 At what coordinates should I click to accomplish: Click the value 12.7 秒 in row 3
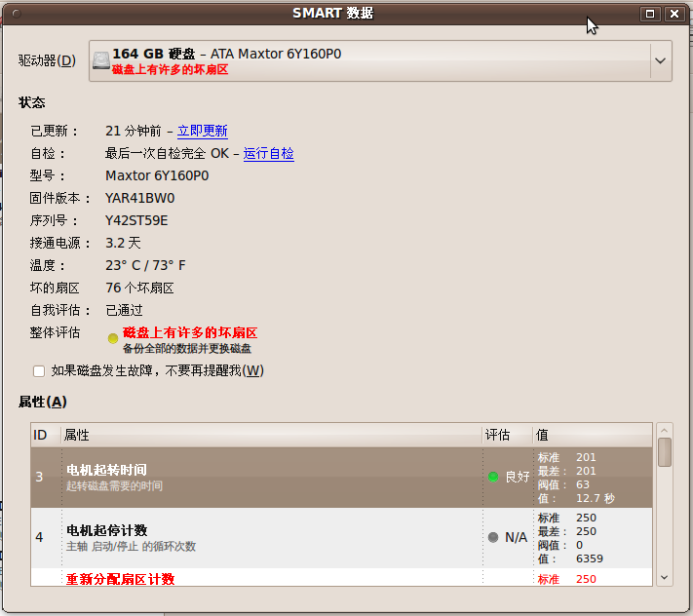596,498
